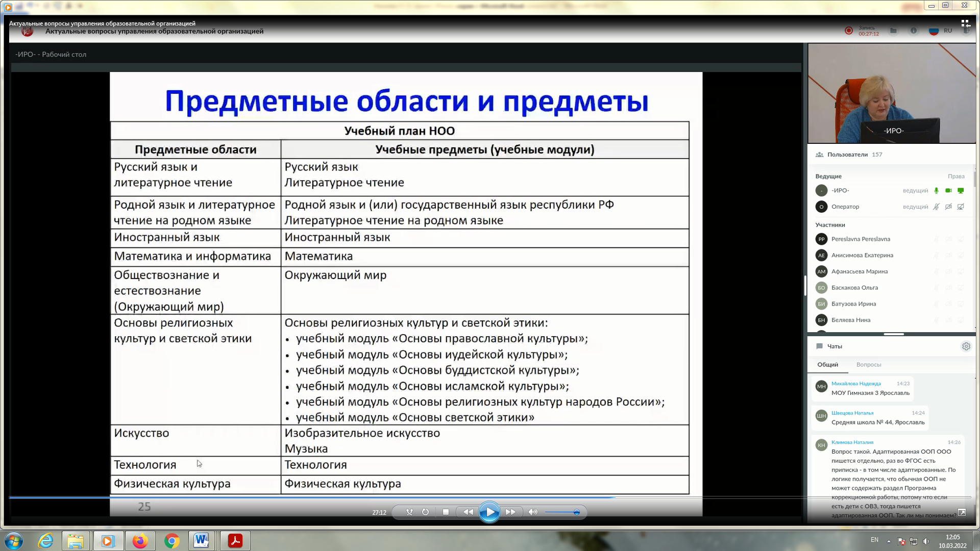Click the Пользователи users group icon
This screenshot has width=980, height=551.
point(819,155)
